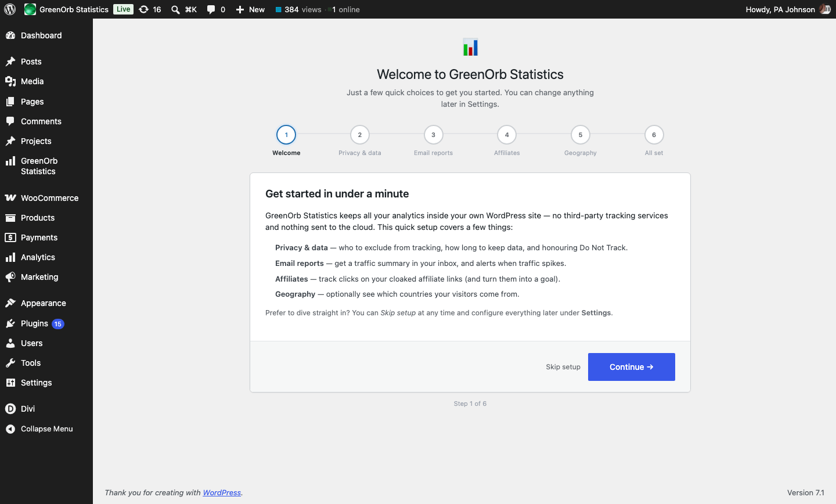Screen dimensions: 836x504
Task: Click the WordPress logo in admin bar
Action: click(x=10, y=9)
